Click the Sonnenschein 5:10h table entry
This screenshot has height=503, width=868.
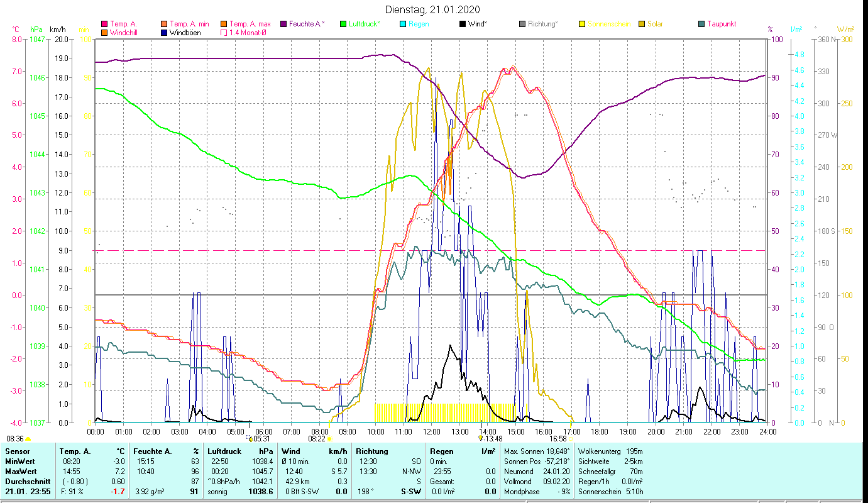click(610, 492)
